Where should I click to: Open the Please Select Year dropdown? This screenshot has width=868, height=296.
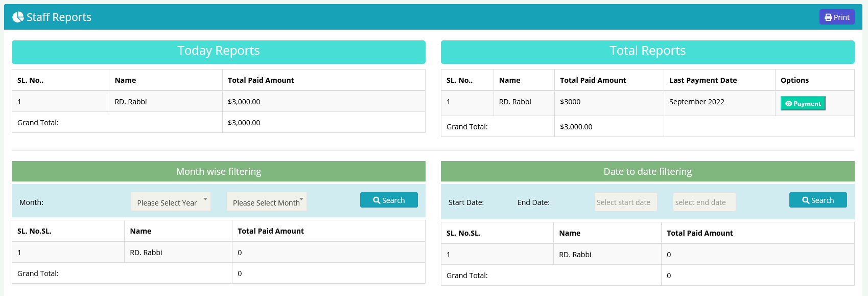pyautogui.click(x=171, y=202)
